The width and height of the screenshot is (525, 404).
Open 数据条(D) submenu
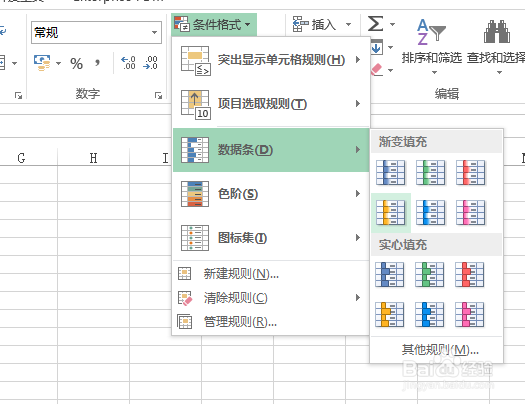point(271,150)
